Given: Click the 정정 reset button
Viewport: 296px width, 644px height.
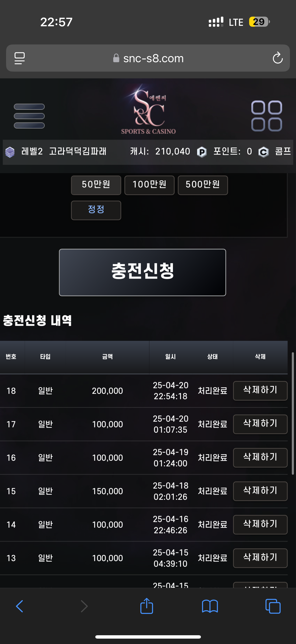Looking at the screenshot, I should pos(96,210).
